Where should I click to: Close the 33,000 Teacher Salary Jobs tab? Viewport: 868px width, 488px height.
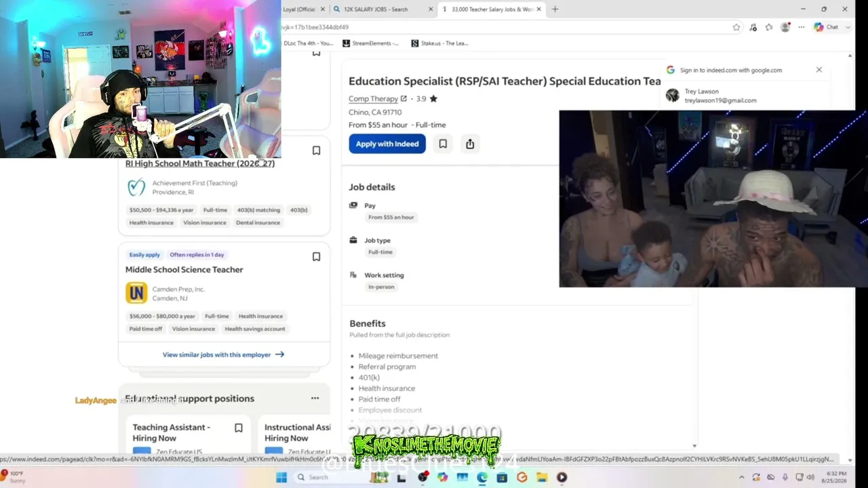tap(539, 9)
